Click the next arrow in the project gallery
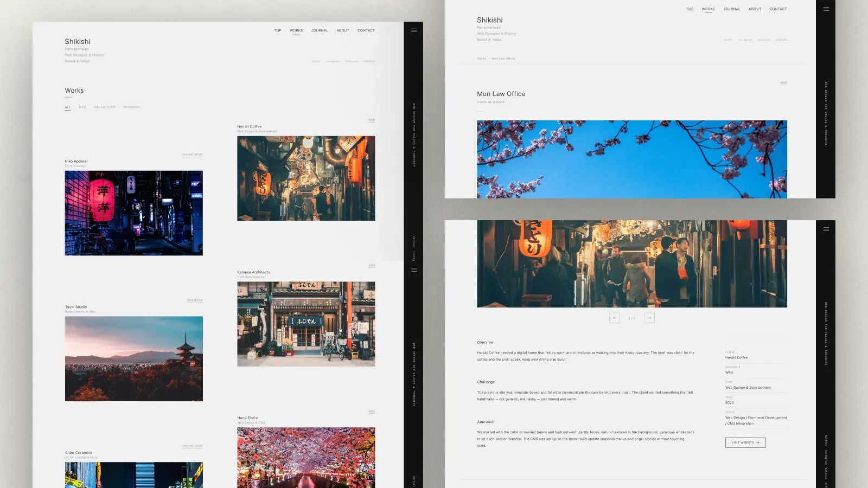This screenshot has width=868, height=488. 649,317
